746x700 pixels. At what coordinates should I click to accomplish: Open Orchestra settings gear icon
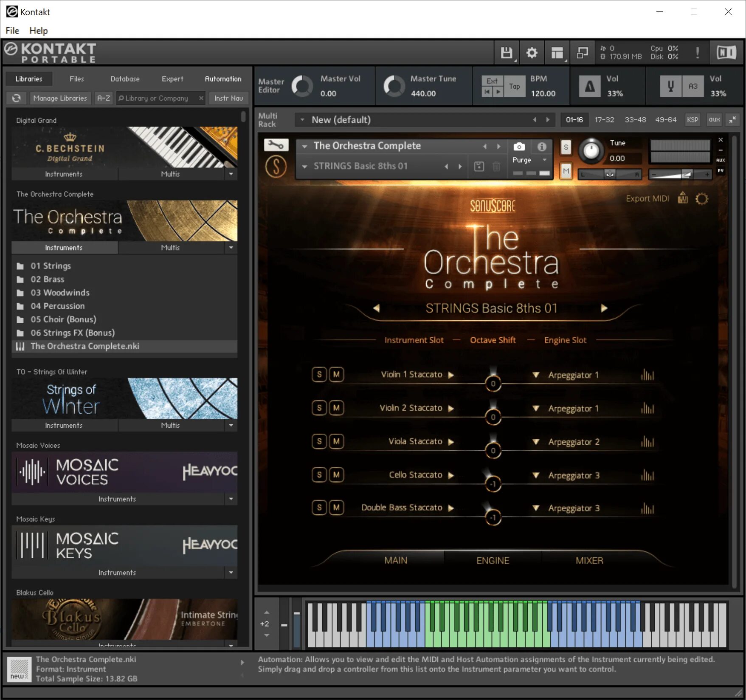[x=702, y=198]
